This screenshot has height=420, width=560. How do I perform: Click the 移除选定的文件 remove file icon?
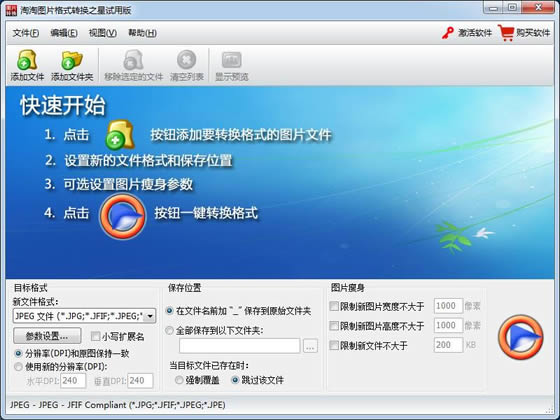tap(133, 60)
